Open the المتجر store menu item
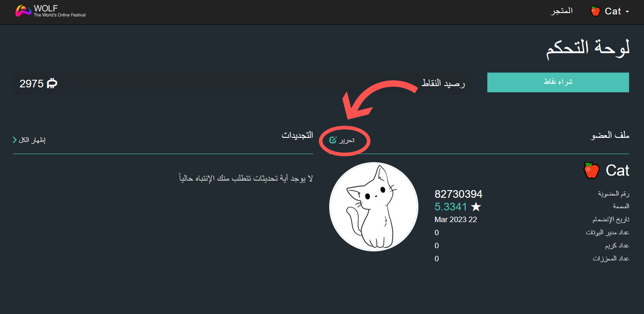 tap(562, 11)
